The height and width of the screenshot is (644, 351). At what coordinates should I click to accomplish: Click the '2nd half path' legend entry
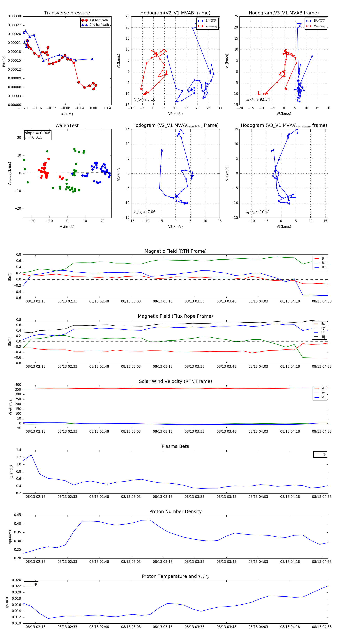pos(95,25)
